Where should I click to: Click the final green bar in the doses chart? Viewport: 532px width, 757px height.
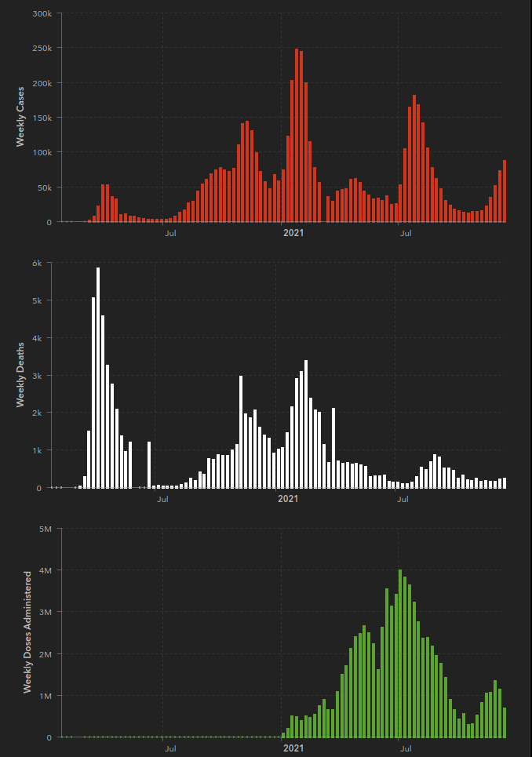(505, 722)
